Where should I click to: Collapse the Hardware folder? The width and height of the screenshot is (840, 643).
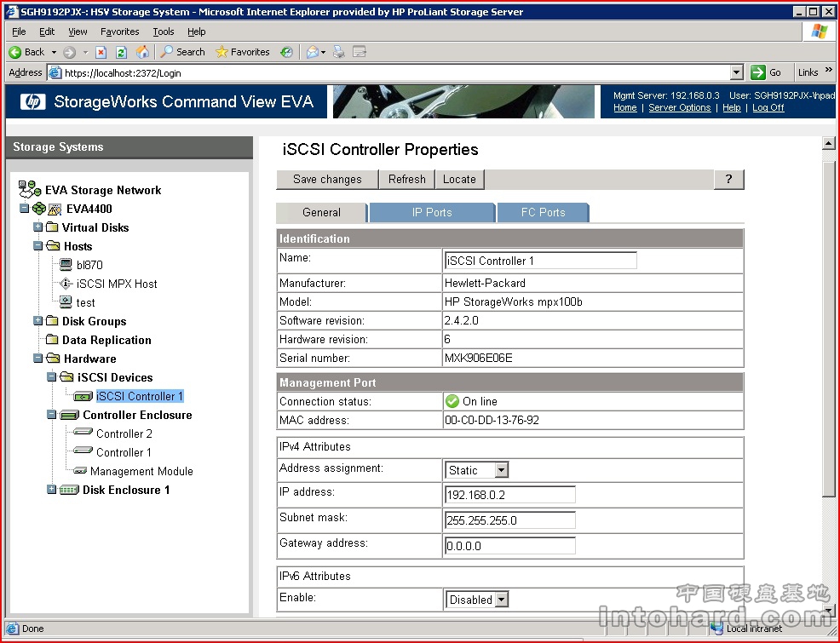(x=38, y=358)
